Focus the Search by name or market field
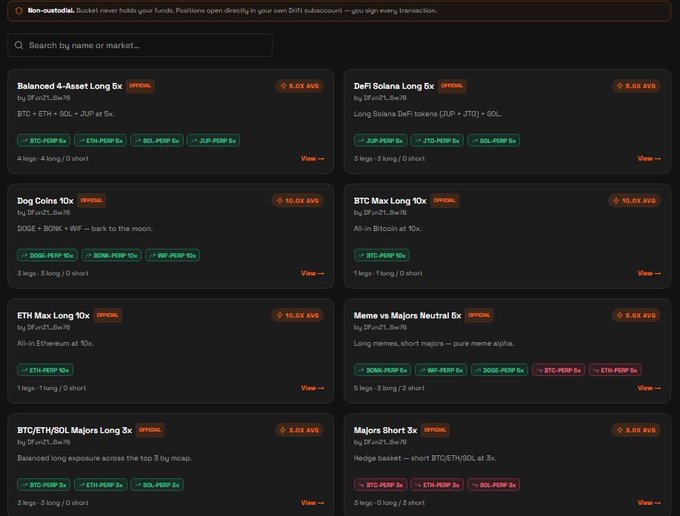The height and width of the screenshot is (516, 680). [140, 45]
